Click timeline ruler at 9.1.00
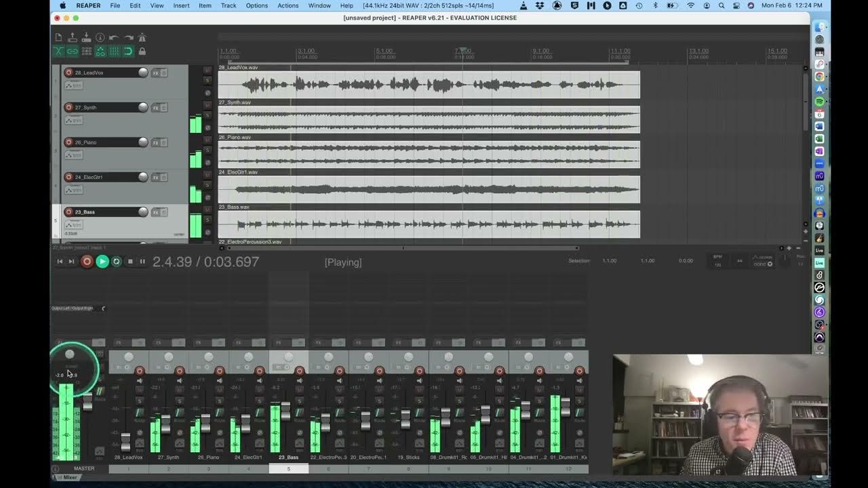 (541, 52)
